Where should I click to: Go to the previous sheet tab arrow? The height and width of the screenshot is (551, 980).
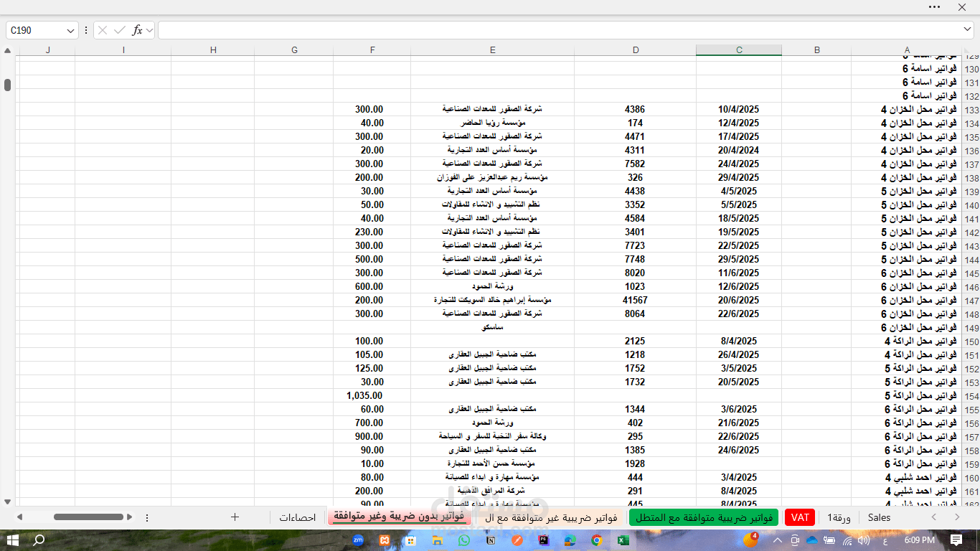coord(934,517)
